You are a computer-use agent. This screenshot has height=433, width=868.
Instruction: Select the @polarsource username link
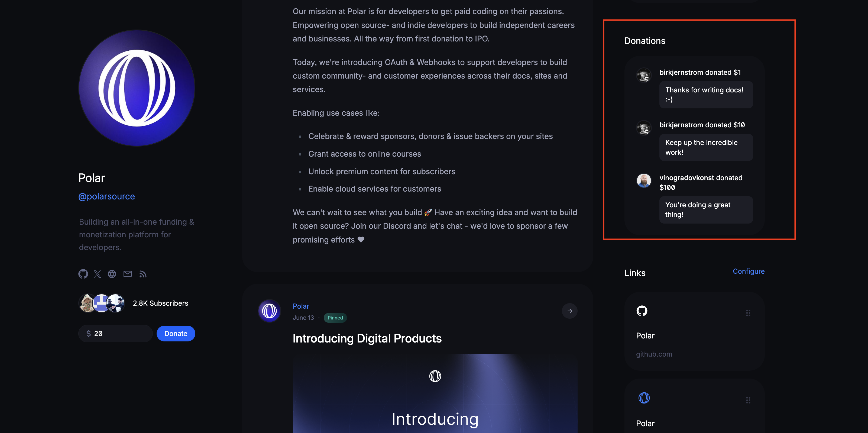[107, 195]
